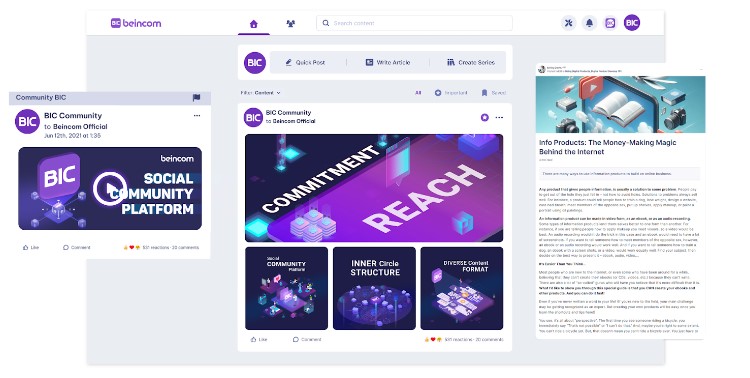Open the BIC profile avatar menu in header
Viewport: 750px width, 378px height.
click(632, 22)
